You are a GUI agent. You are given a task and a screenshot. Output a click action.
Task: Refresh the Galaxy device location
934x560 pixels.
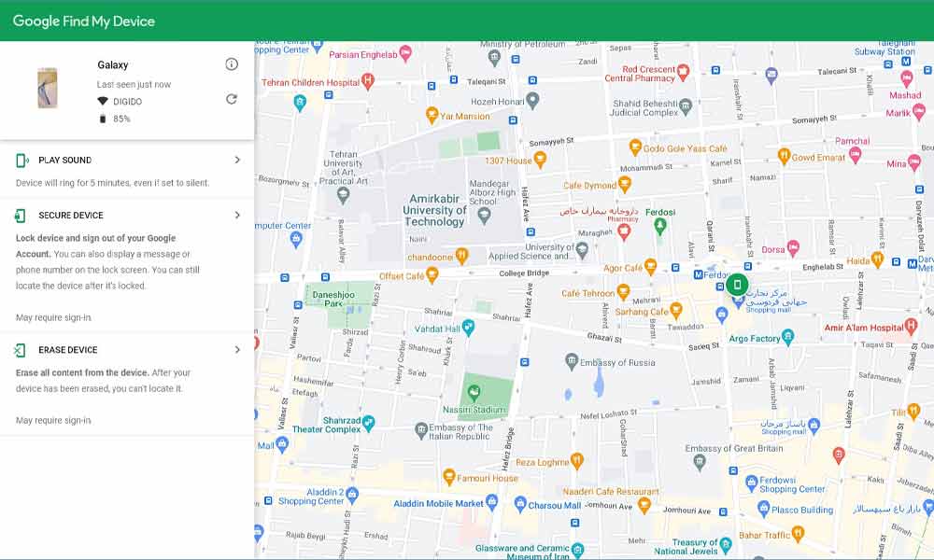232,100
